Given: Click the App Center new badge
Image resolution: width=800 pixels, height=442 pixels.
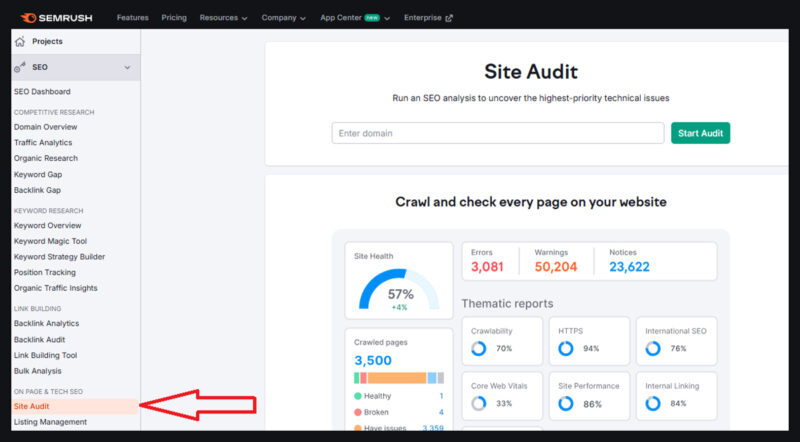Looking at the screenshot, I should tap(372, 17).
